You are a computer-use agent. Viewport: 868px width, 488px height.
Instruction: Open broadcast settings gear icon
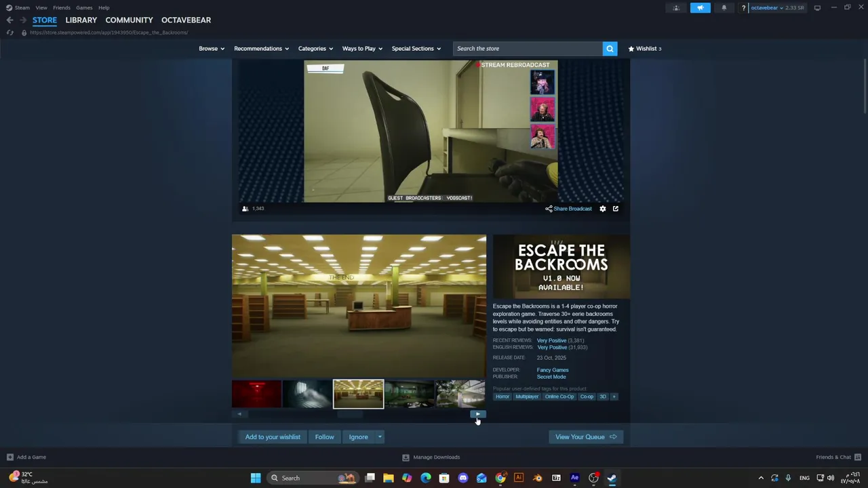[603, 209]
